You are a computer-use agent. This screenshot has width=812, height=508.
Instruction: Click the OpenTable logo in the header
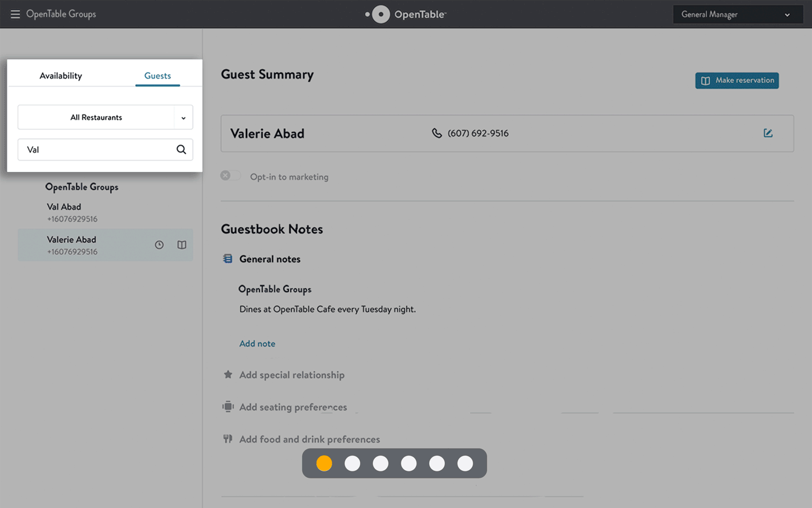click(x=405, y=15)
